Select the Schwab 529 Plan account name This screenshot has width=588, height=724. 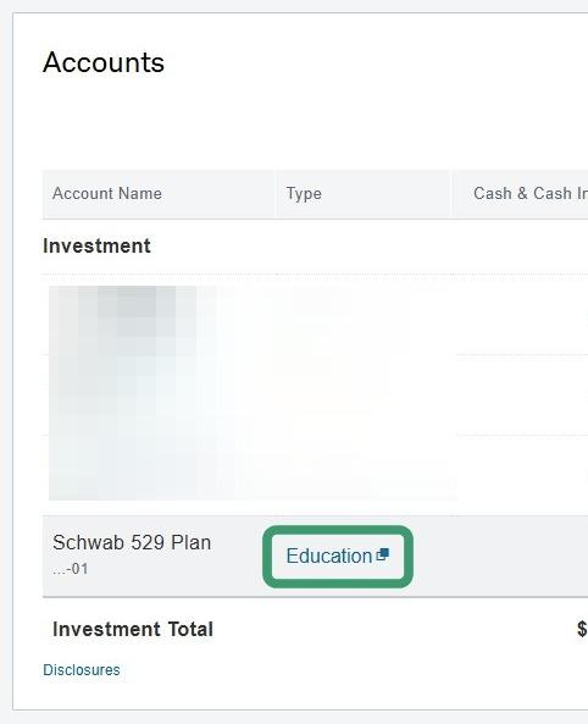(132, 542)
